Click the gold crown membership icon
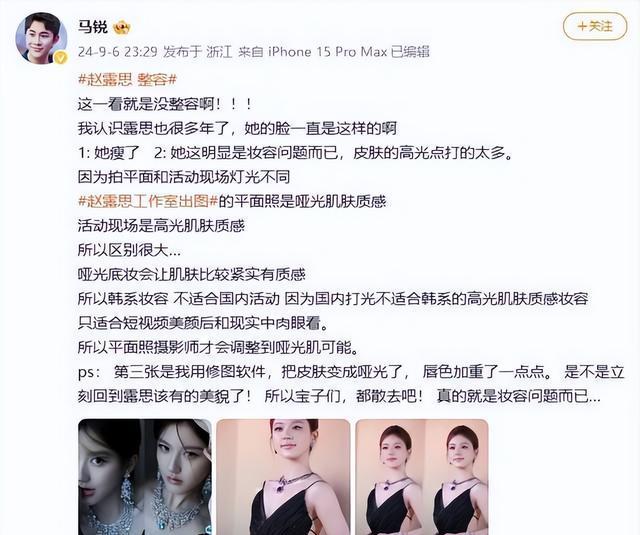 click(122, 27)
